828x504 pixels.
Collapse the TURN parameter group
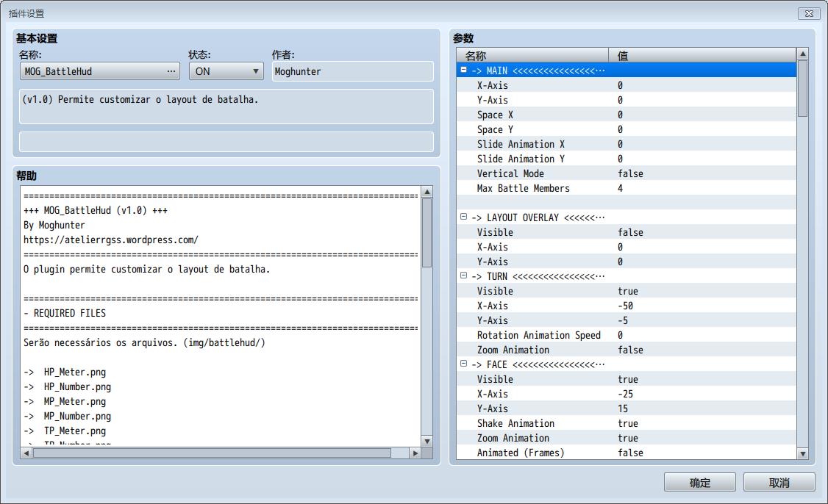(x=464, y=276)
